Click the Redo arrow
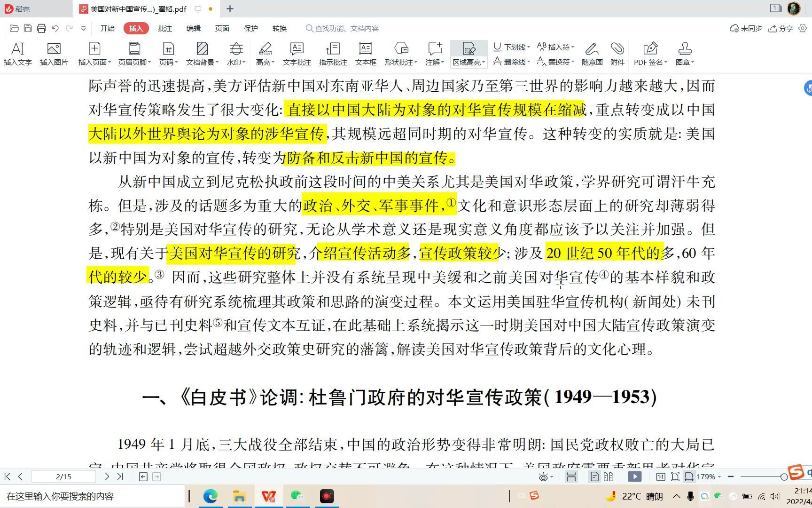 click(x=69, y=28)
